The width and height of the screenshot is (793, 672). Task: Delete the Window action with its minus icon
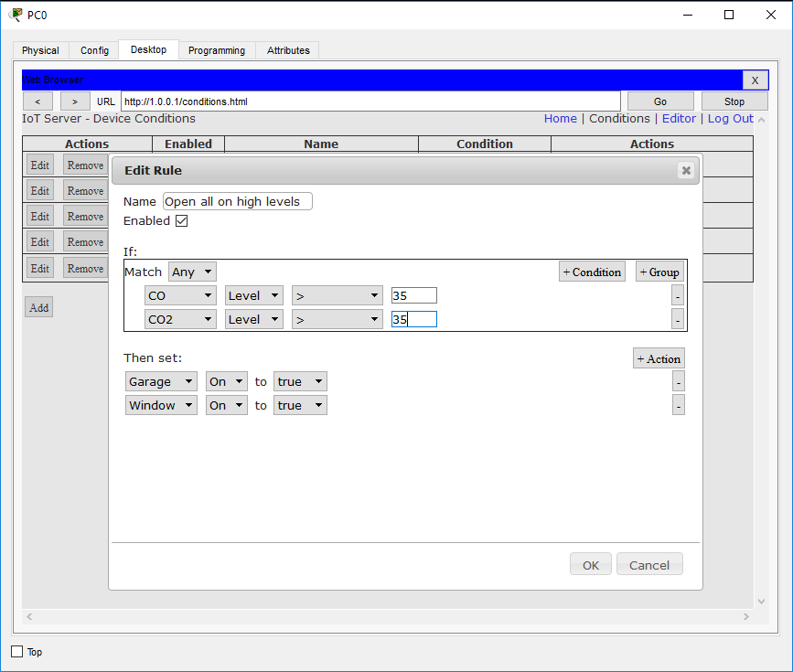(678, 404)
